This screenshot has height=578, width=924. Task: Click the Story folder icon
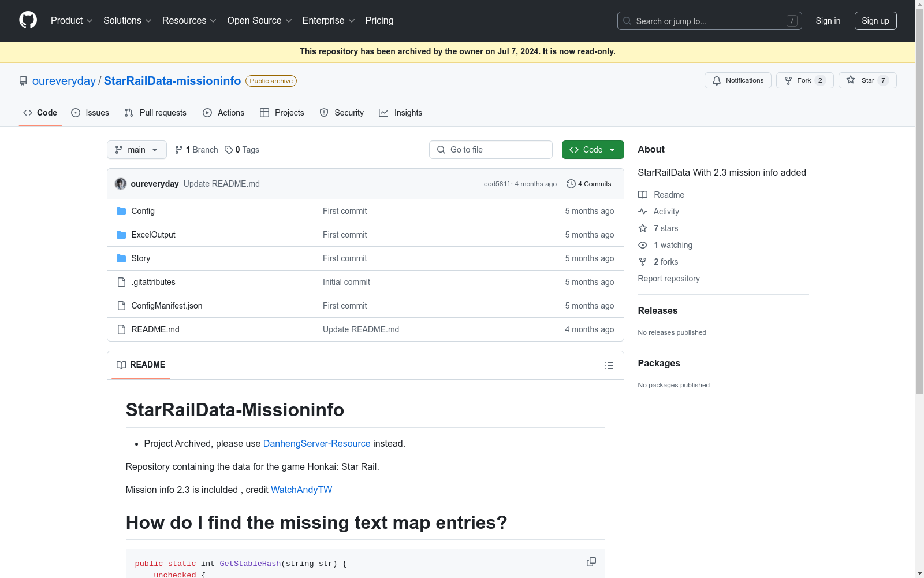point(121,258)
